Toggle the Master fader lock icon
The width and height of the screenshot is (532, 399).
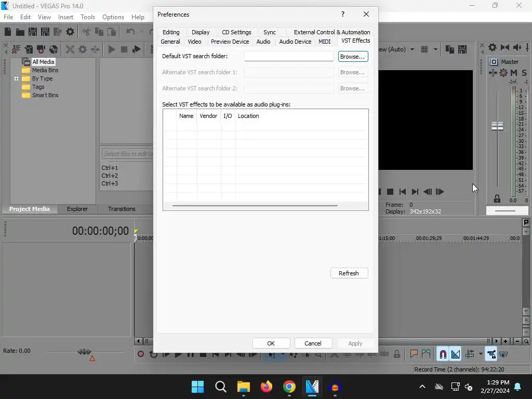point(497,198)
